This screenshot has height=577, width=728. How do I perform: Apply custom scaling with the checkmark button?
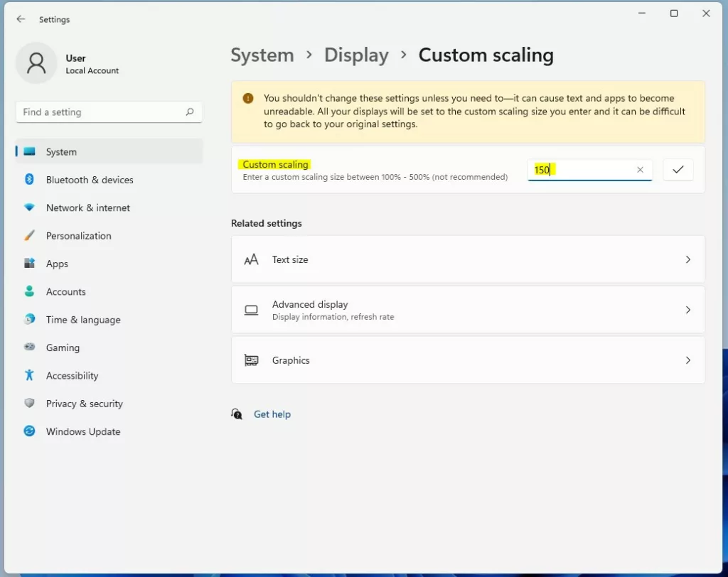(x=678, y=170)
